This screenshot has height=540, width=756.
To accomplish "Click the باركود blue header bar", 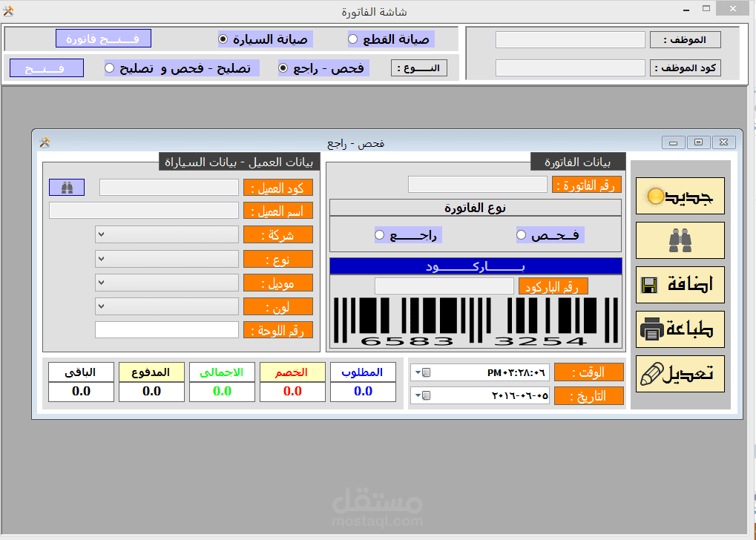I will tap(476, 266).
